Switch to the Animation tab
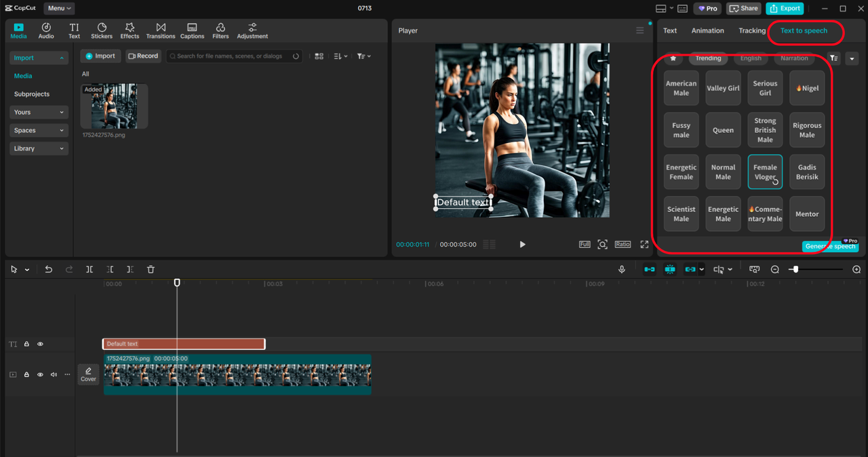Screen dimensions: 868x457 click(x=707, y=31)
